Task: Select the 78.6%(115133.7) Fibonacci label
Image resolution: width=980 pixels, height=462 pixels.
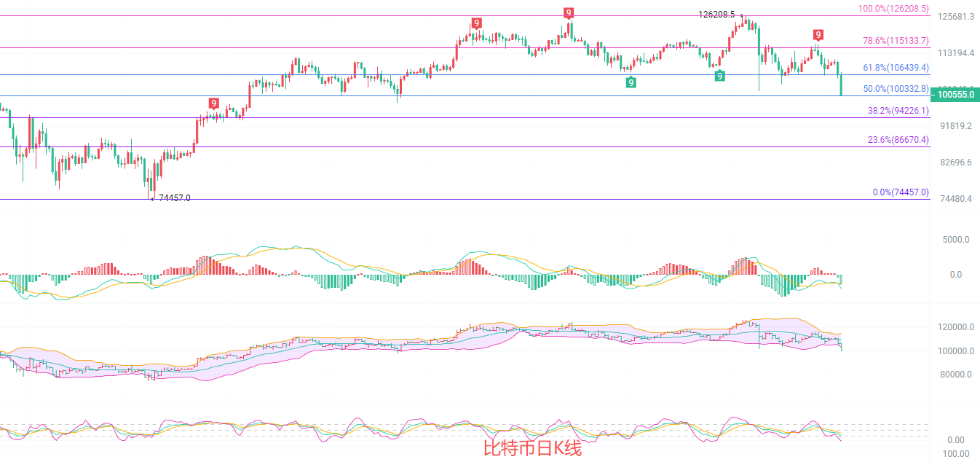Action: pos(896,41)
